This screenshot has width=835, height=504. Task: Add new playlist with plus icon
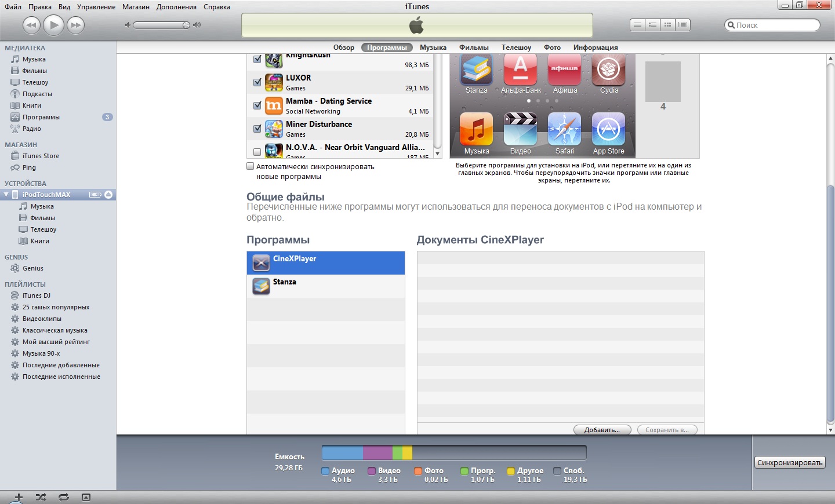click(19, 497)
